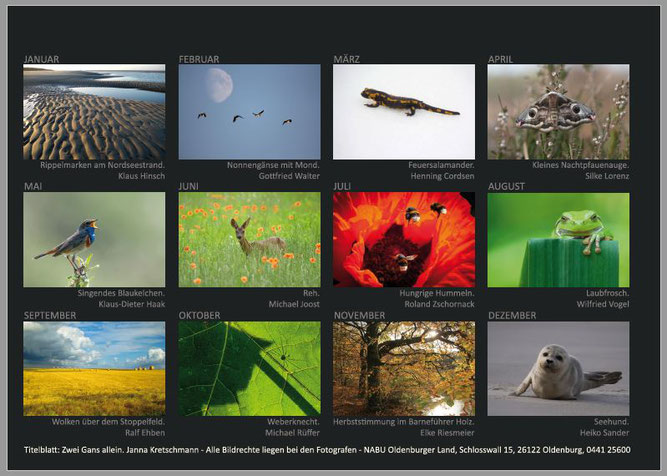Select caption 'Nonnengänse mit Mond.'
This screenshot has height=476, width=667.
tap(273, 165)
